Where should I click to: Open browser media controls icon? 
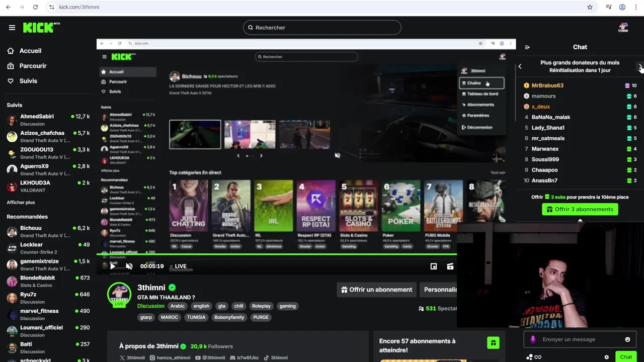(609, 7)
